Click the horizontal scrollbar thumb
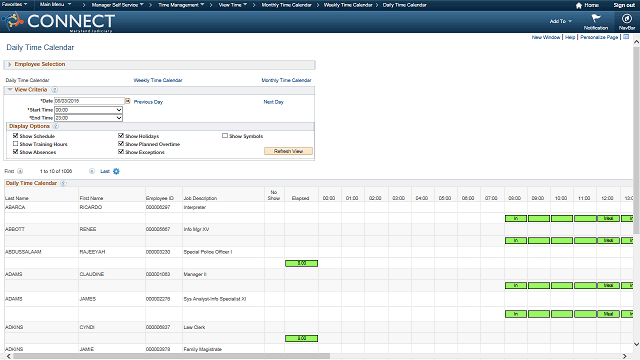This screenshot has height=360, width=640. pyautogui.click(x=171, y=356)
